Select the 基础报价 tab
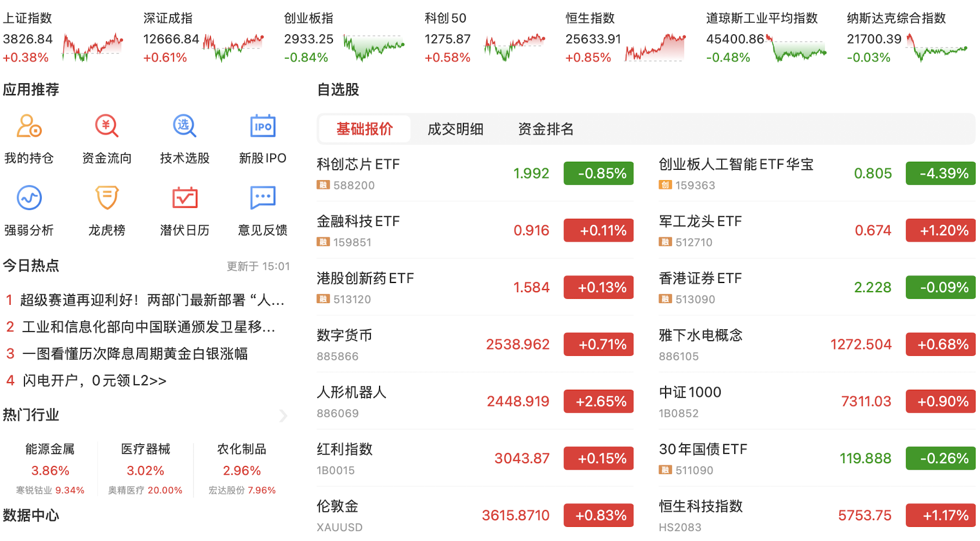 (x=364, y=129)
